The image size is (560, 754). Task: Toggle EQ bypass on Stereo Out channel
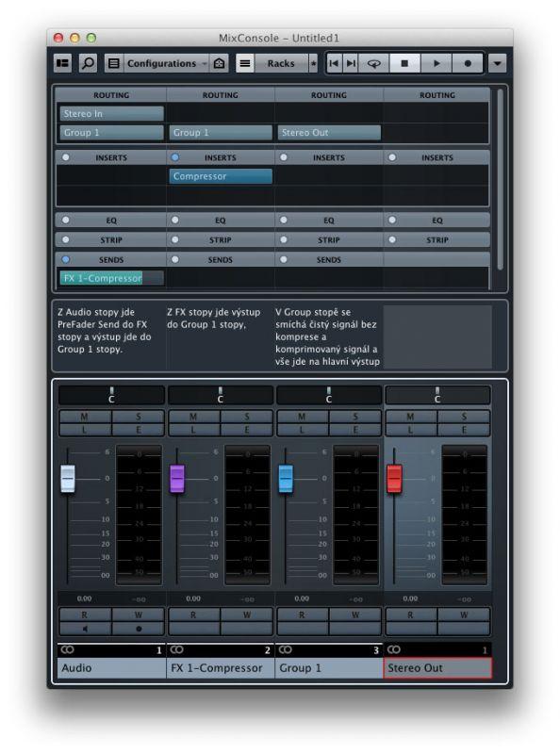click(392, 221)
